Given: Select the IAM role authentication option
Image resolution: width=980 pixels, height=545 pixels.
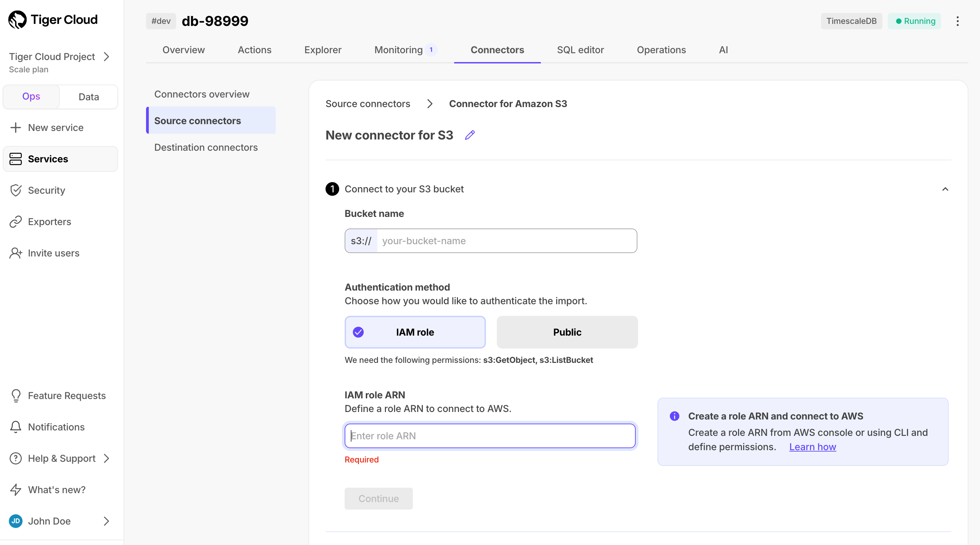Looking at the screenshot, I should pyautogui.click(x=415, y=332).
